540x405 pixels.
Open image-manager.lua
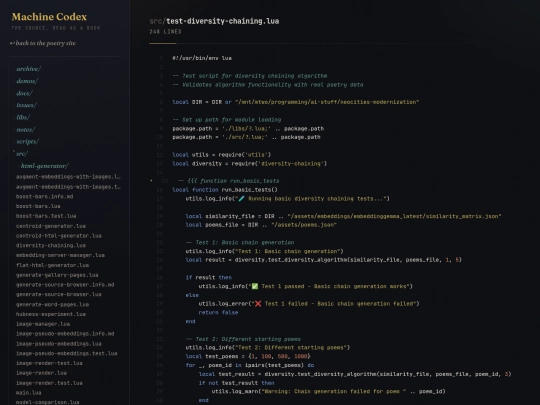pos(43,324)
